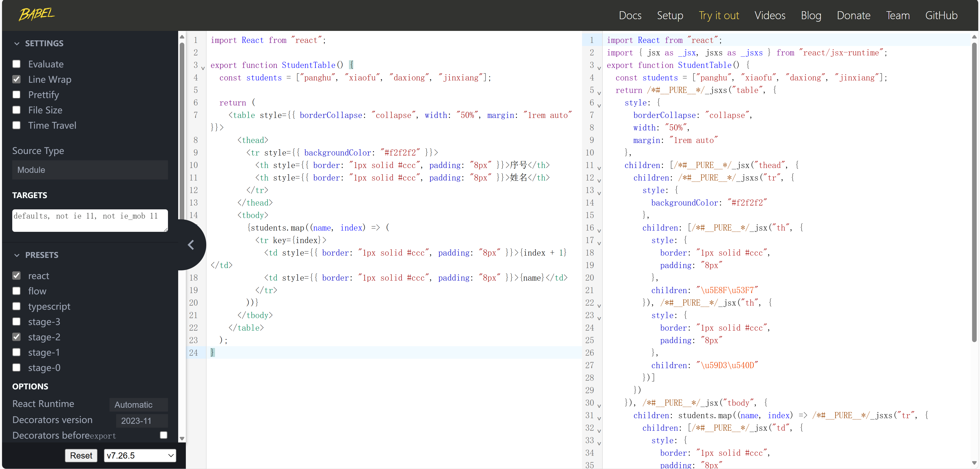Screen dimensions: 980x469
Task: Fold line 5 in the output editor
Action: pos(599,93)
